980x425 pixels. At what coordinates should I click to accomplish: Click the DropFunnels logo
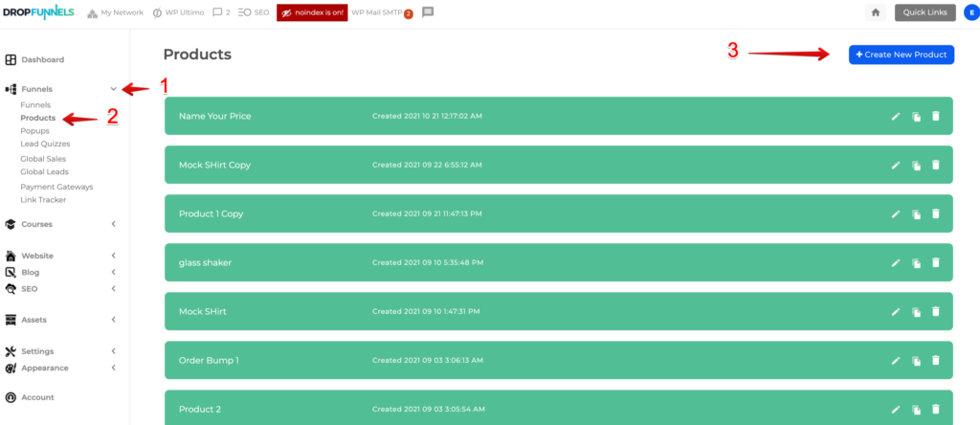pos(38,11)
